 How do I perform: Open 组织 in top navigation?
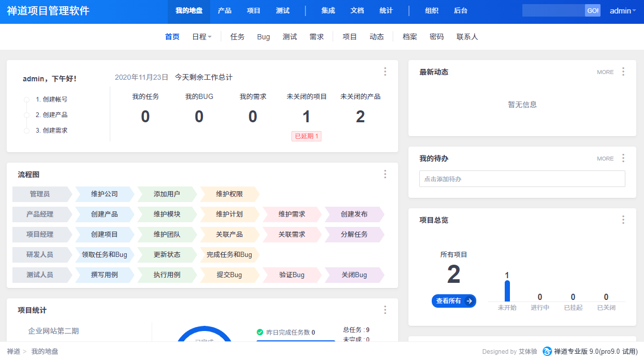[432, 11]
